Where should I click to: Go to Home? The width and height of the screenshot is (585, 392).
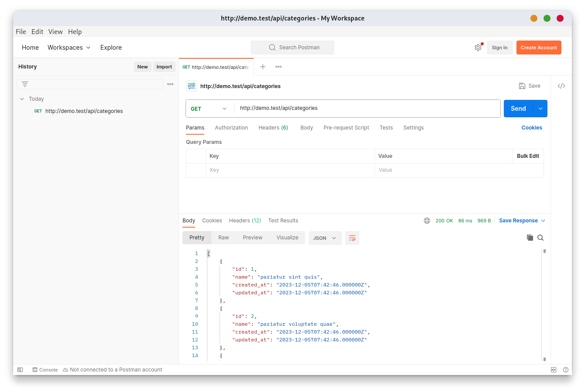click(30, 48)
